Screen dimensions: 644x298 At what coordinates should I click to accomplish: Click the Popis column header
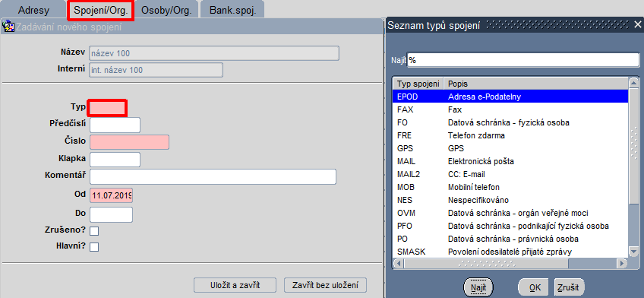(536, 84)
